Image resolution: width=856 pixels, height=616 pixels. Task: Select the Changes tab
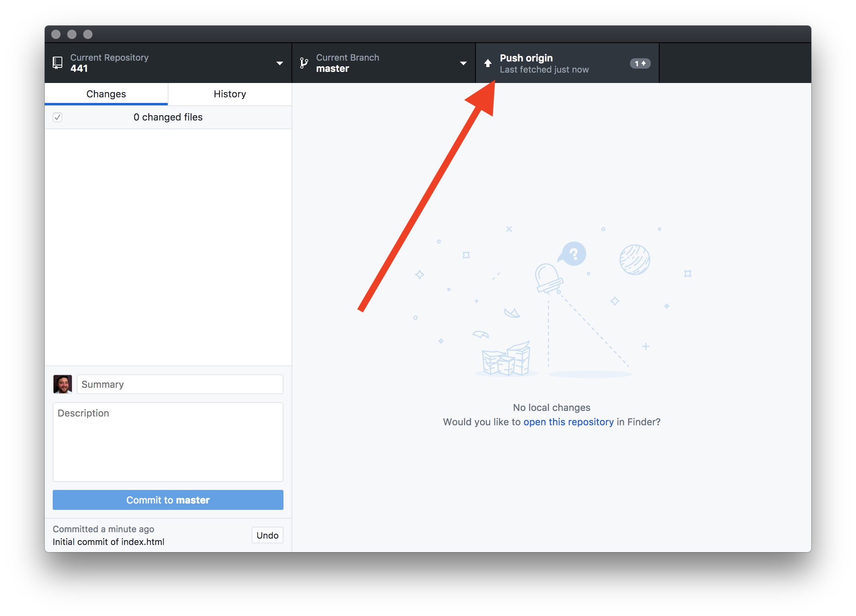107,94
